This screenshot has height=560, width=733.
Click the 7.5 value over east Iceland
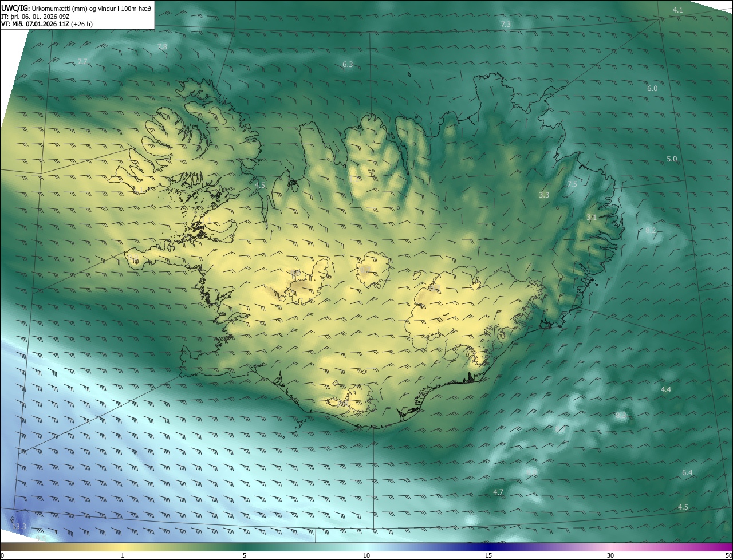(x=572, y=184)
